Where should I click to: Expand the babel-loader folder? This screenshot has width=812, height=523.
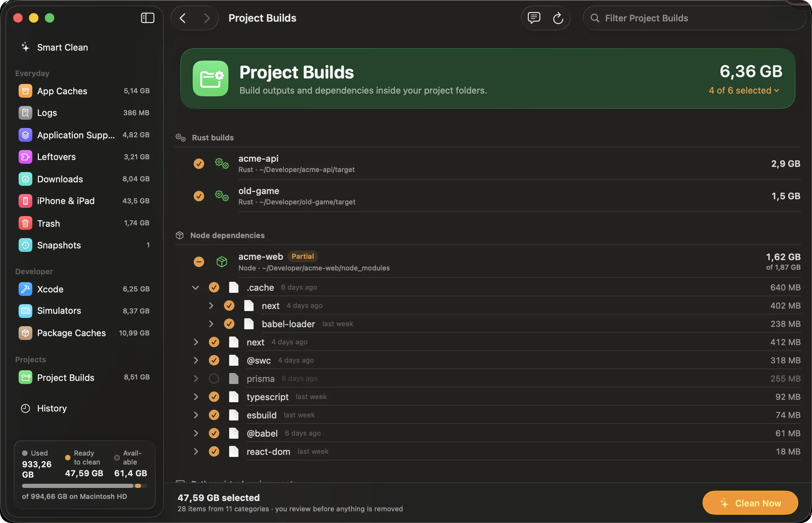(x=211, y=324)
